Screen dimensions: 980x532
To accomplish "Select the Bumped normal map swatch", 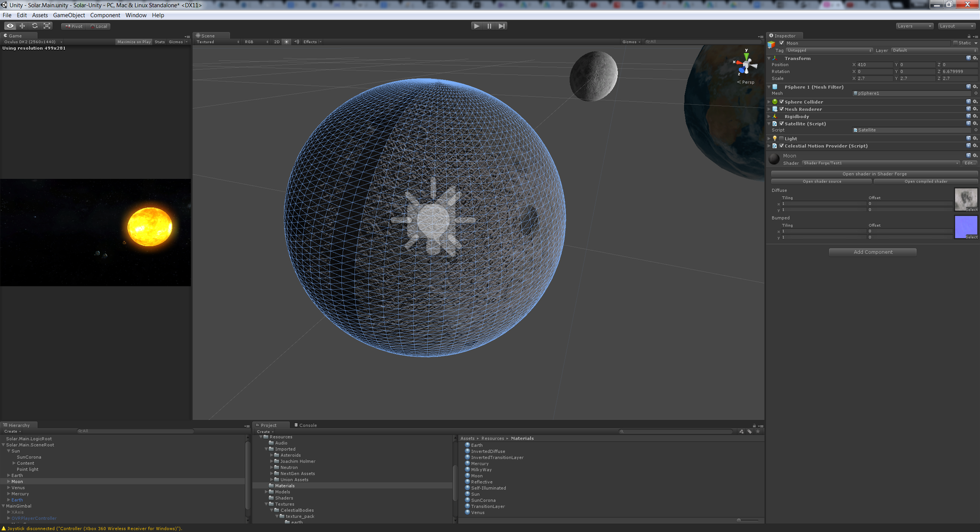I will pyautogui.click(x=966, y=227).
